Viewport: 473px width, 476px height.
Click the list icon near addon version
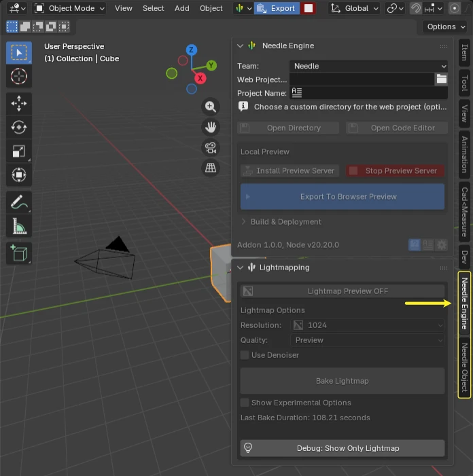coord(428,244)
